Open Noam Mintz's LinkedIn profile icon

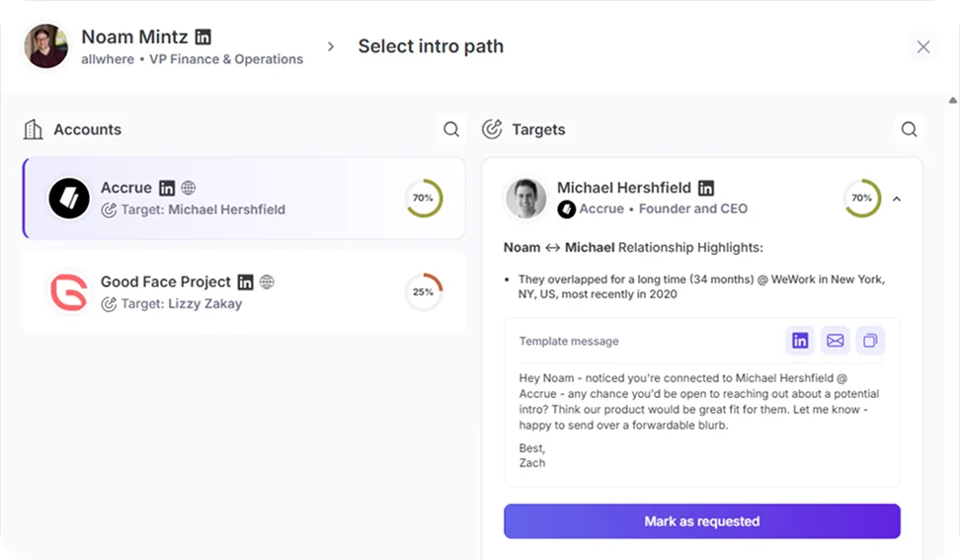[x=202, y=37]
